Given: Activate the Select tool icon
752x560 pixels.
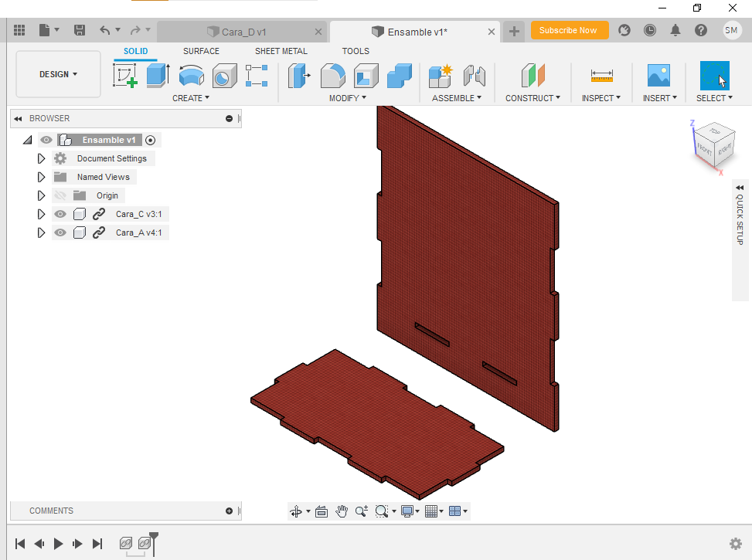Looking at the screenshot, I should pos(715,75).
